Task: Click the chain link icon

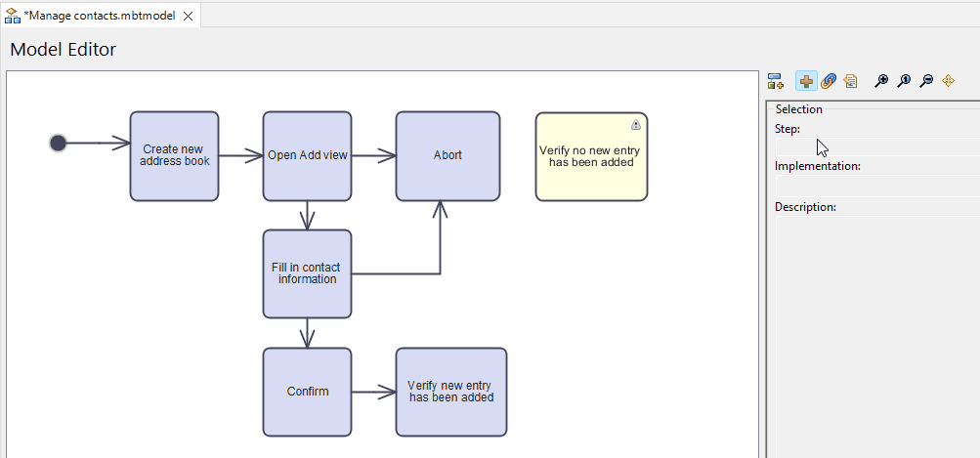Action: click(828, 81)
